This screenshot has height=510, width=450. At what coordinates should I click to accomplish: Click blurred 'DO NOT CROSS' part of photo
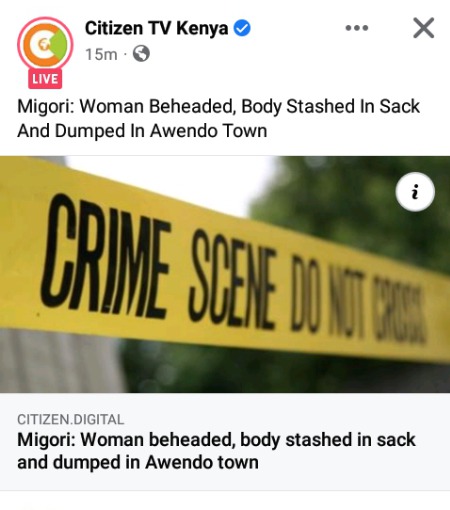click(x=358, y=300)
